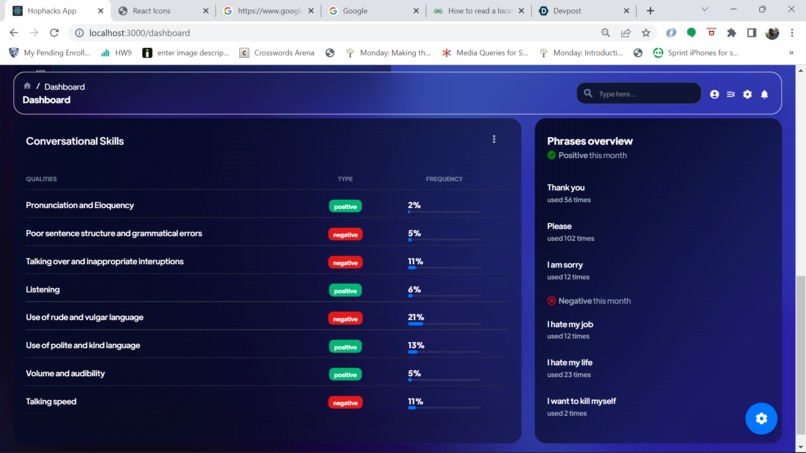Click the floating blue settings gear button
This screenshot has width=806, height=453.
(761, 419)
